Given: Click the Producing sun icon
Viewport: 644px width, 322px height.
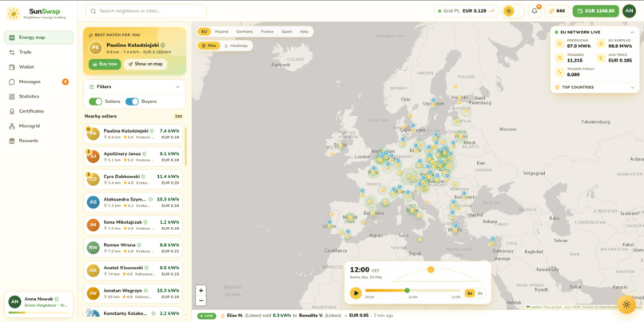Looking at the screenshot, I should [559, 44].
